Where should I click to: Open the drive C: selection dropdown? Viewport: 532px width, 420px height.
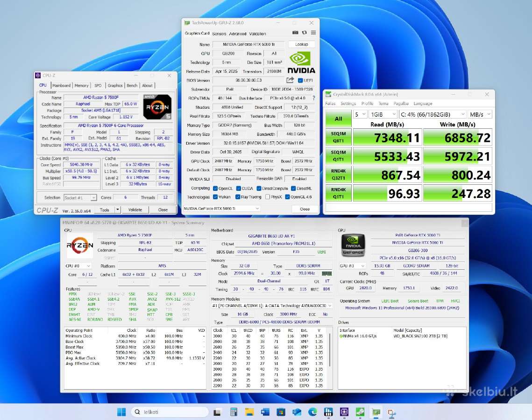tap(432, 114)
